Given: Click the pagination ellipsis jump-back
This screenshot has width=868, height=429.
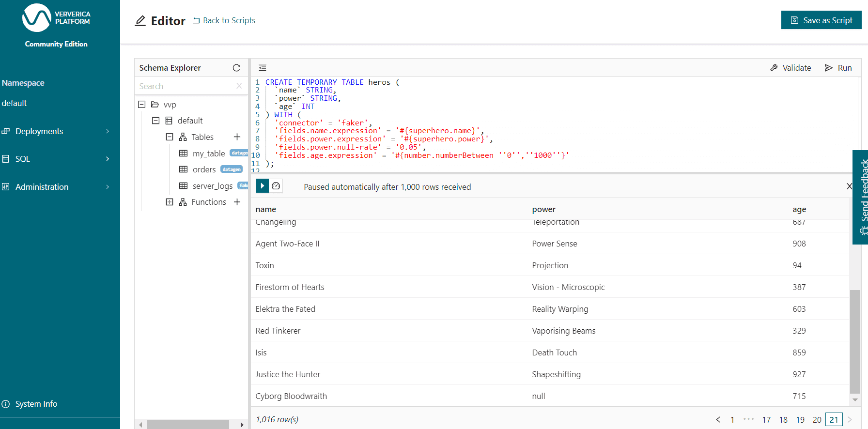Looking at the screenshot, I should click(x=749, y=419).
